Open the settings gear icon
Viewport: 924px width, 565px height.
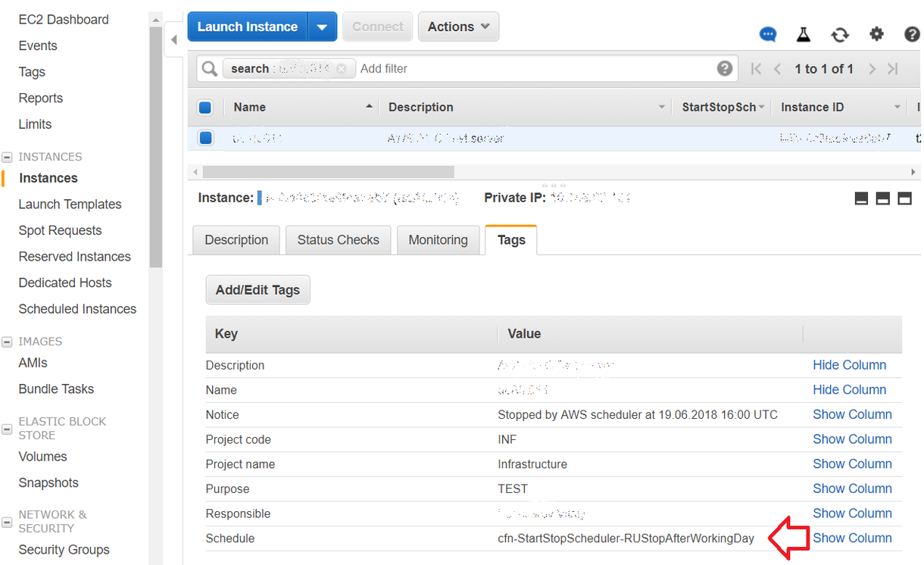pyautogui.click(x=876, y=34)
